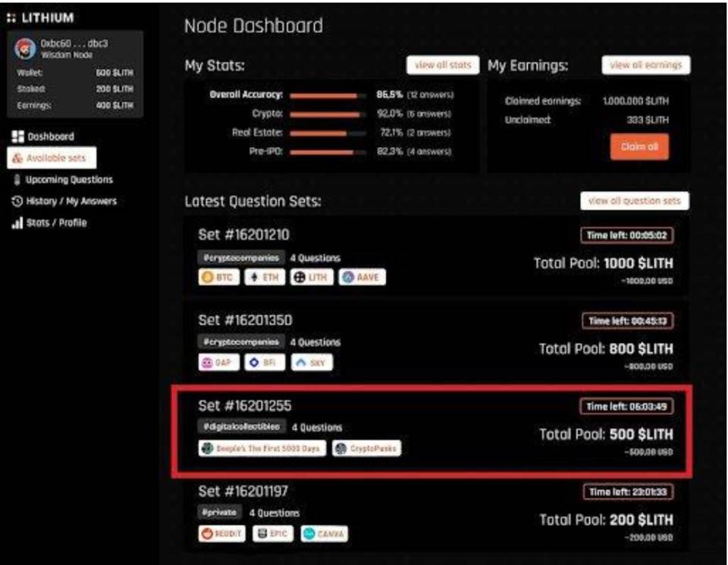This screenshot has width=728, height=565.
Task: Choose the LITH token tag
Action: tap(312, 277)
